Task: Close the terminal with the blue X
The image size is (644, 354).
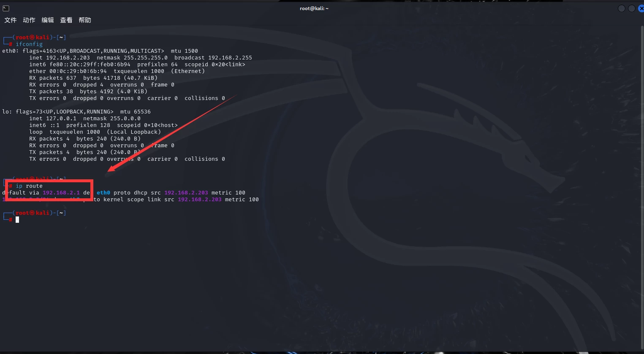Action: [x=641, y=8]
